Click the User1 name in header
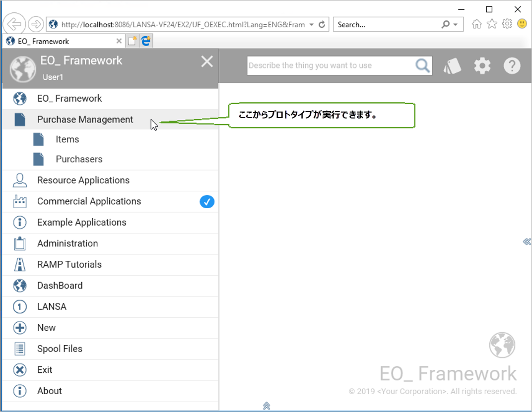The image size is (532, 412). tap(53, 77)
